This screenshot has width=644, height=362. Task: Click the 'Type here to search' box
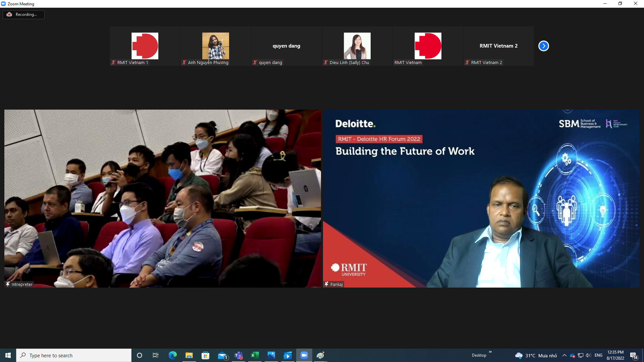point(74,355)
